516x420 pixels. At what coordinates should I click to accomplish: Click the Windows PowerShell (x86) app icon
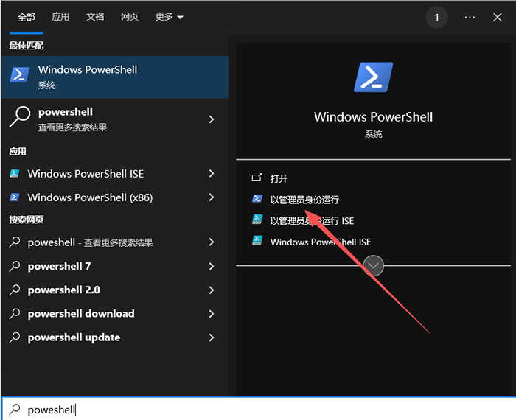click(x=14, y=197)
